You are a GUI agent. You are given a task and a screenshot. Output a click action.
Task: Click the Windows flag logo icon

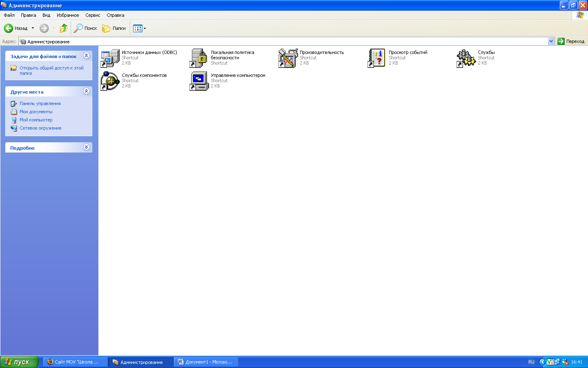point(580,15)
